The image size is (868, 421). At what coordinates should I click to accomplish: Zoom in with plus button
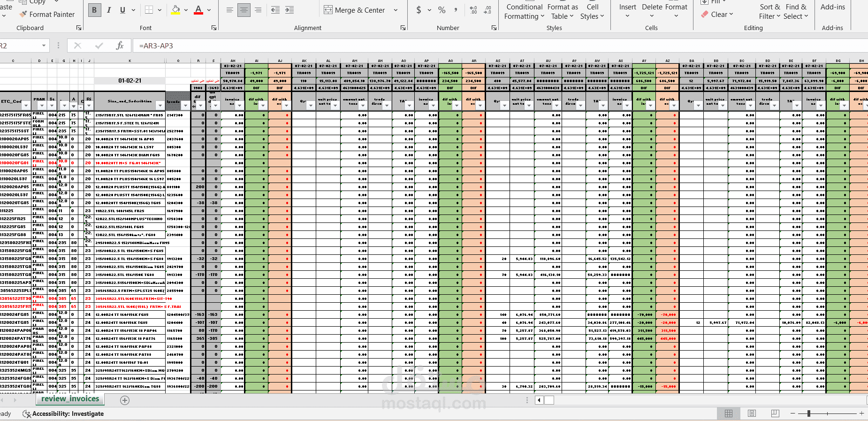point(861,413)
